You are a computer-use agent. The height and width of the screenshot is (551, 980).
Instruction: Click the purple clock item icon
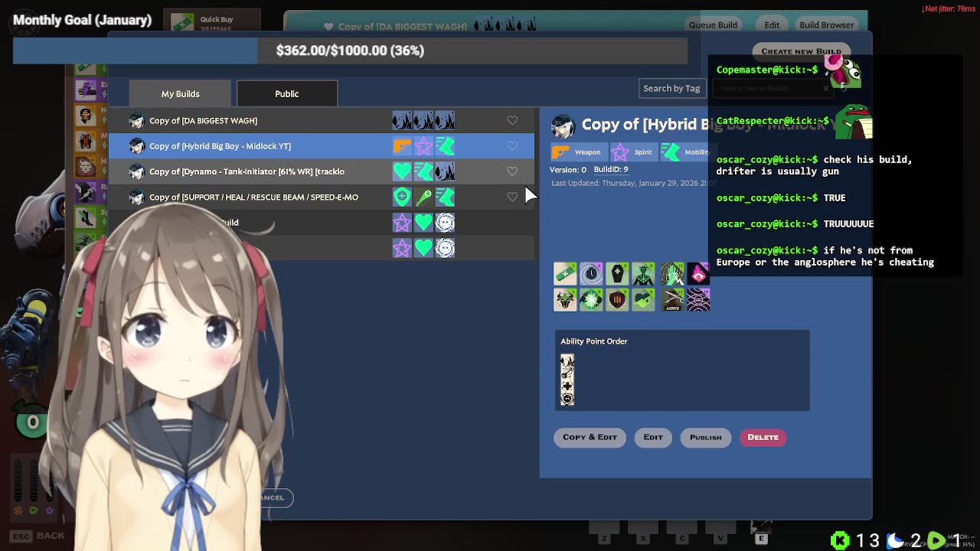(591, 273)
